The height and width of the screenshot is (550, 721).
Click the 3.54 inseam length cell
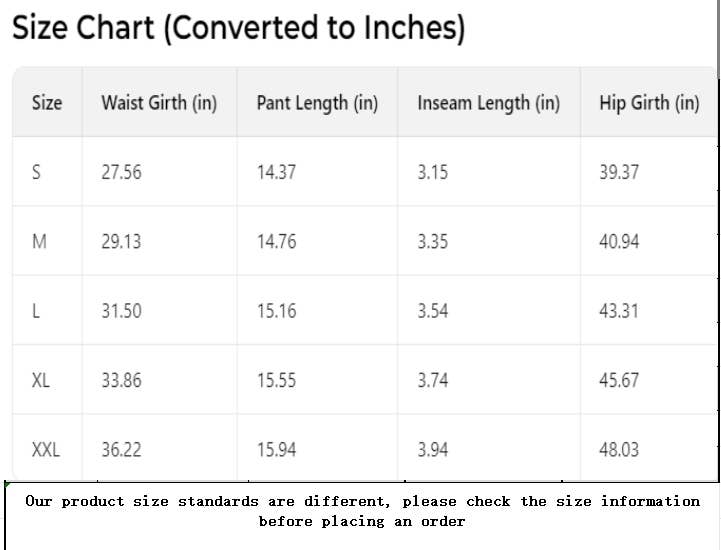432,311
